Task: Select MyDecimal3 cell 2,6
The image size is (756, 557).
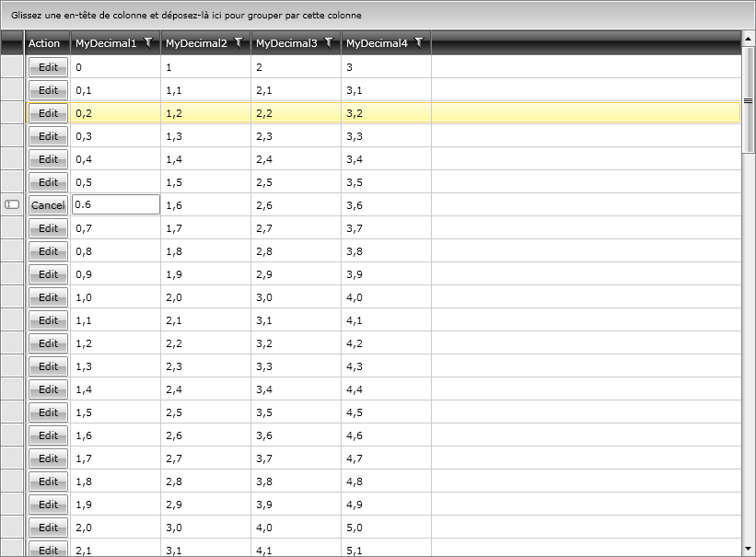Action: 296,205
